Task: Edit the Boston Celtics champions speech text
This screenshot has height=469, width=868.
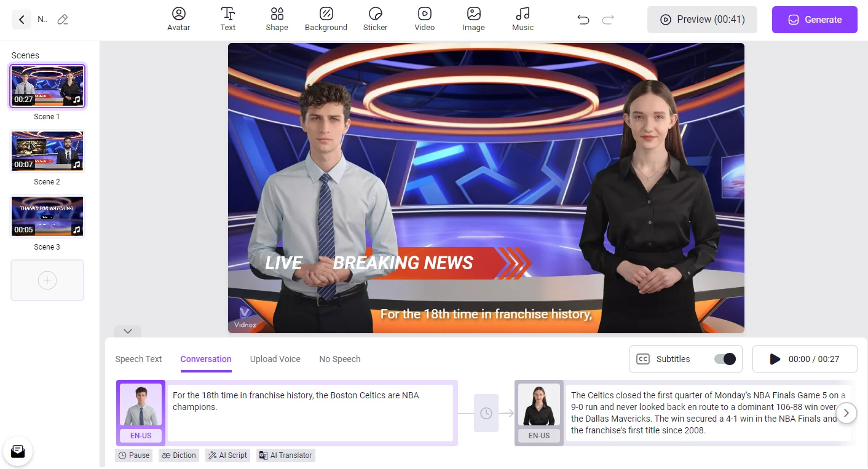Action: coord(310,412)
